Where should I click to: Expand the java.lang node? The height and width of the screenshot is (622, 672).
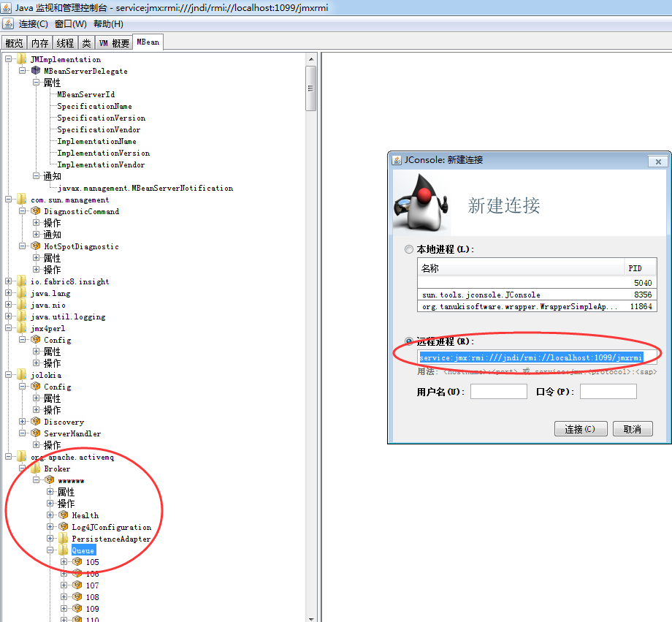tap(8, 293)
